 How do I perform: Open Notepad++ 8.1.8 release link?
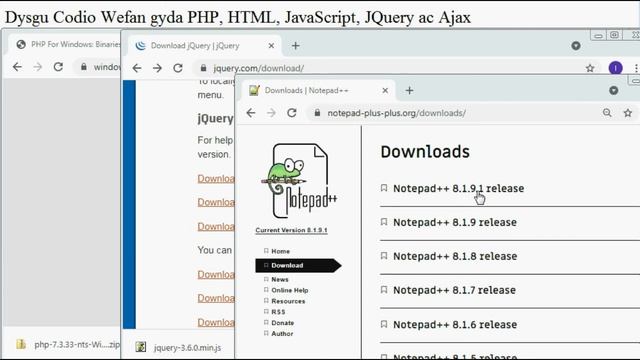455,256
